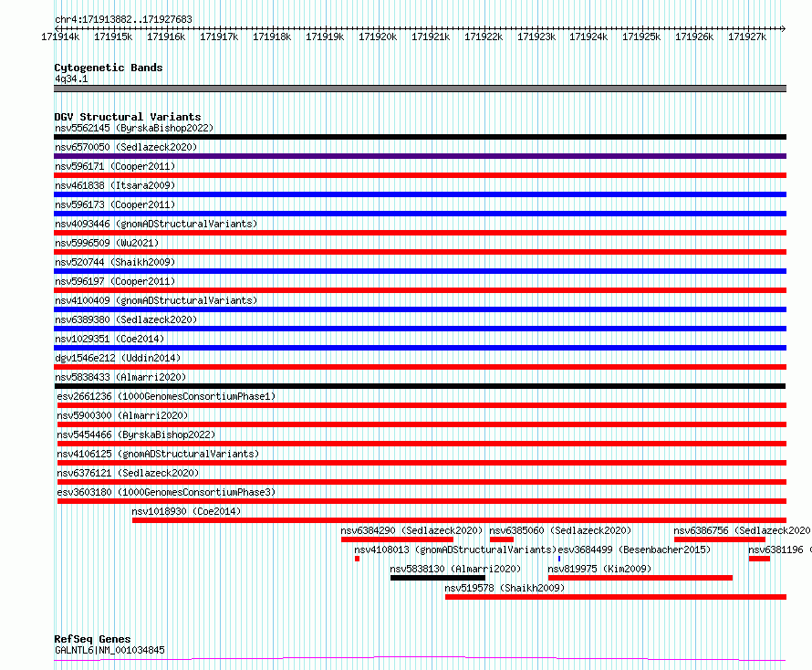Open esv3603180 (1000GenomesConsortiumPhase3) variant
This screenshot has height=670, width=812.
(x=166, y=492)
